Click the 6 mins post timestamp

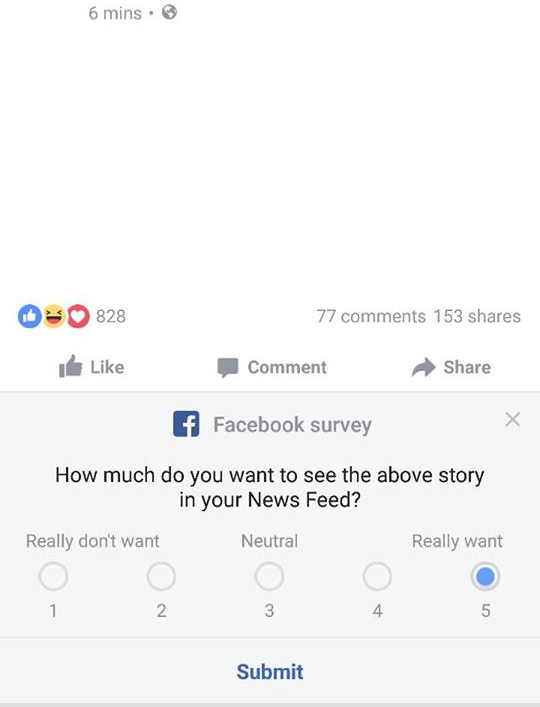(115, 13)
